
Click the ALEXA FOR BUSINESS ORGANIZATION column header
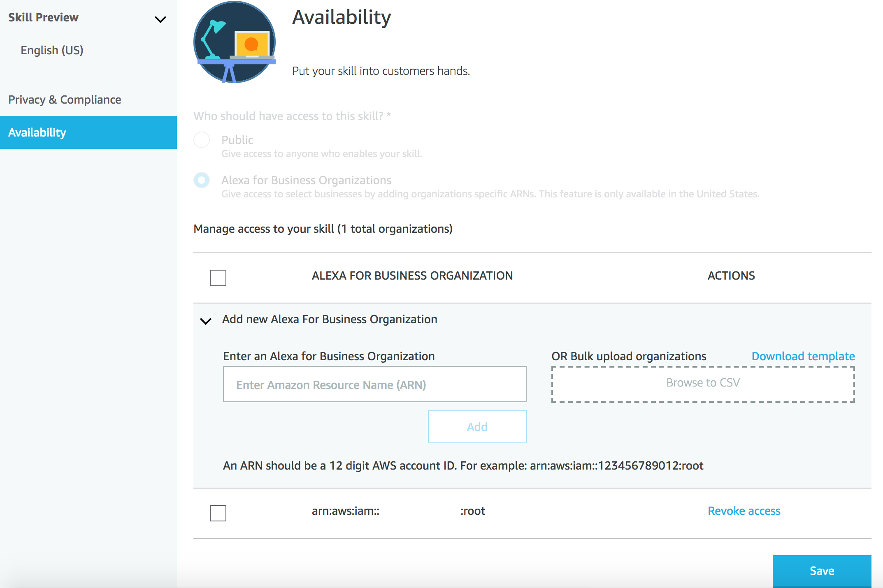click(412, 275)
